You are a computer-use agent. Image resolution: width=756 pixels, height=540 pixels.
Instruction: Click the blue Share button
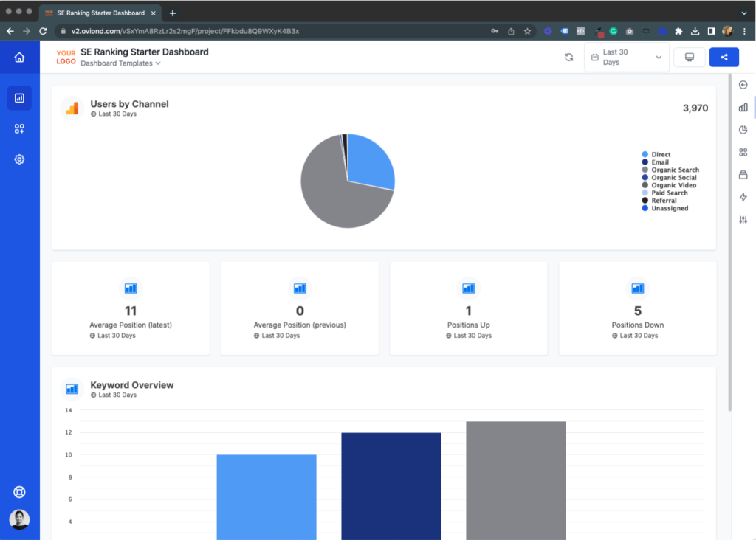pos(724,58)
